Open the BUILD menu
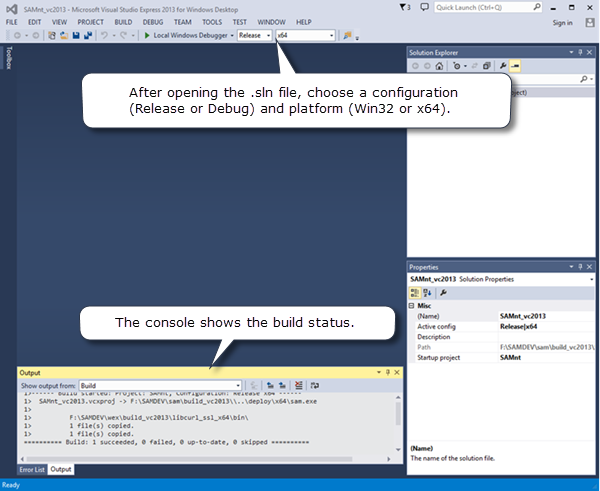The image size is (600, 491). click(123, 21)
